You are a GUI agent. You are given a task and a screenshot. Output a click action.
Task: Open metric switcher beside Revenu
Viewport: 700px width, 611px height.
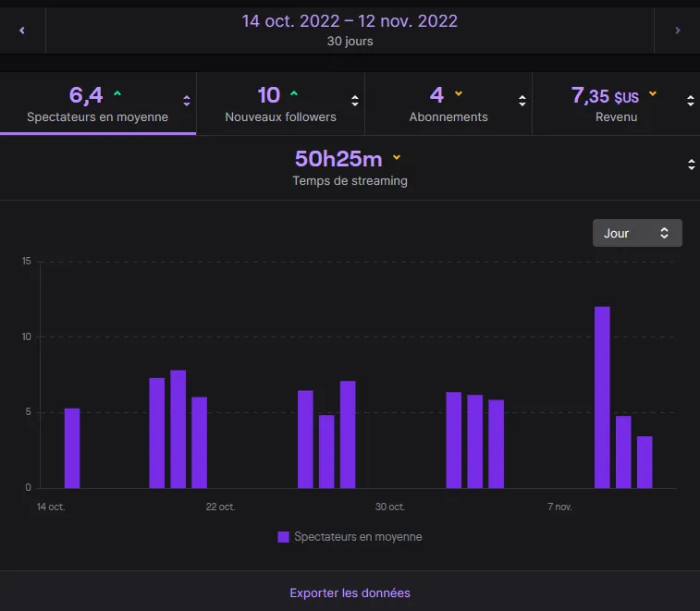(x=690, y=101)
